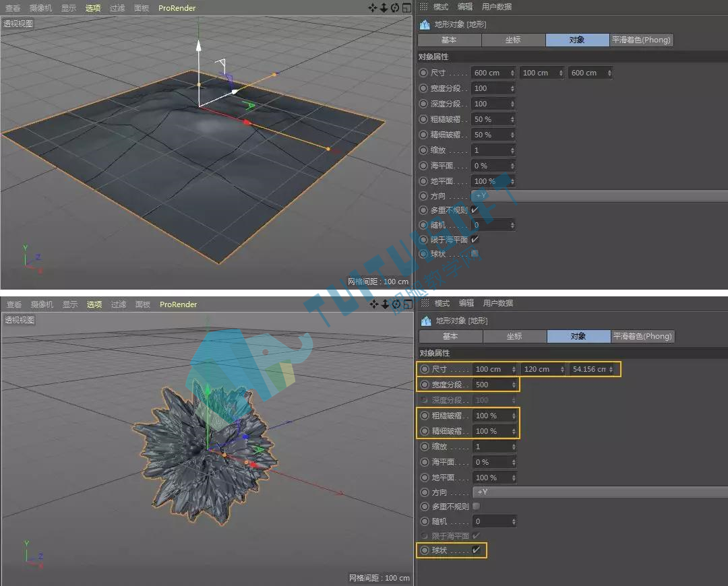Open the 摄像机 menu in the upper viewport

pyautogui.click(x=41, y=8)
